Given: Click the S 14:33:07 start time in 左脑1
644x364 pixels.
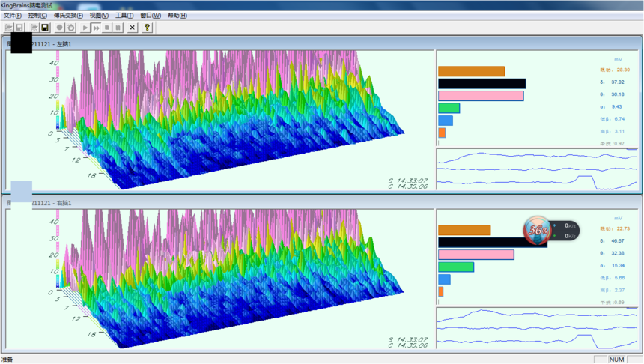Looking at the screenshot, I should tap(408, 181).
